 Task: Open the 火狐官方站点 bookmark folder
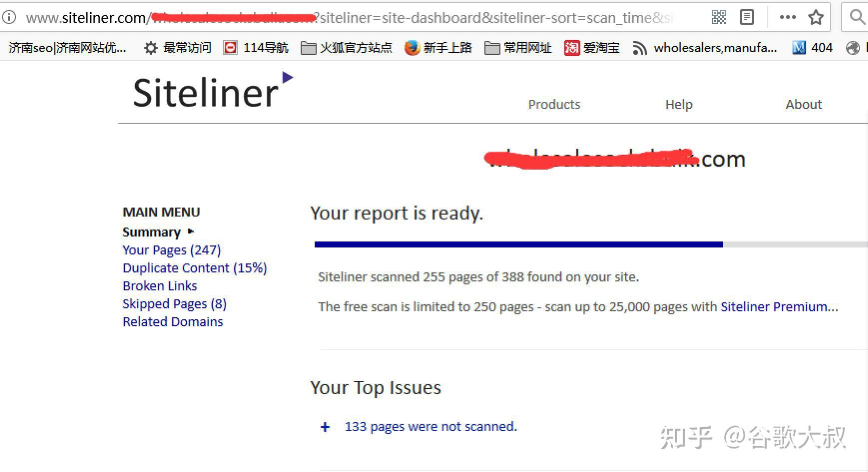coord(346,47)
